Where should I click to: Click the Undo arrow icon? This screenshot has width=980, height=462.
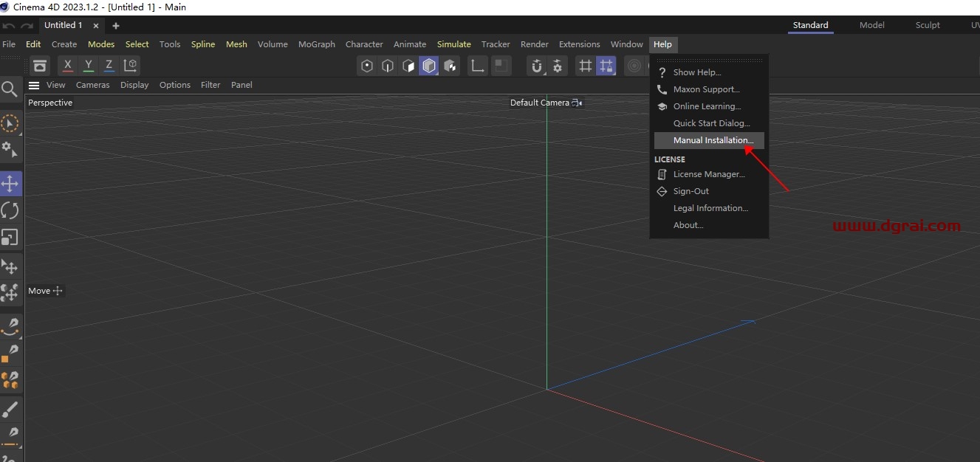(x=9, y=24)
